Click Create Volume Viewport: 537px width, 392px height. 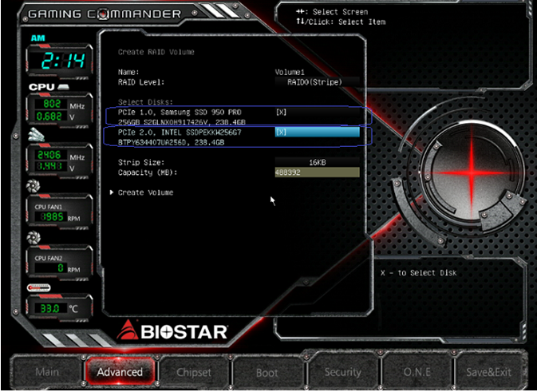[145, 192]
